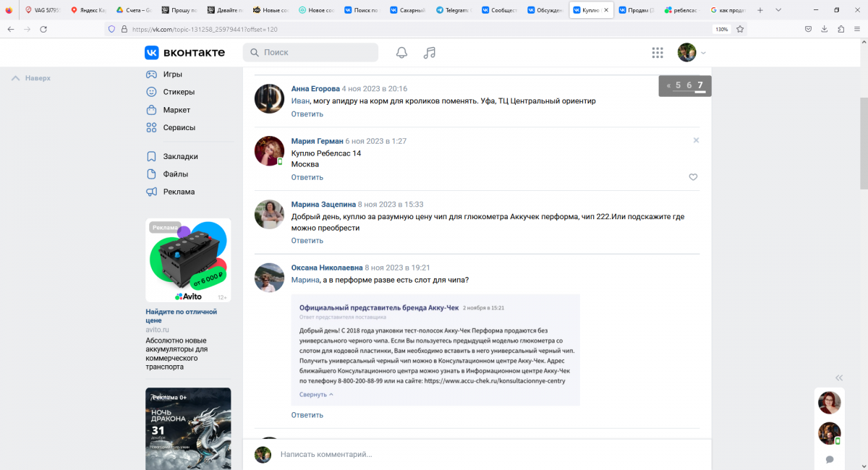Open VK notifications bell
This screenshot has height=470, width=868.
tap(401, 53)
